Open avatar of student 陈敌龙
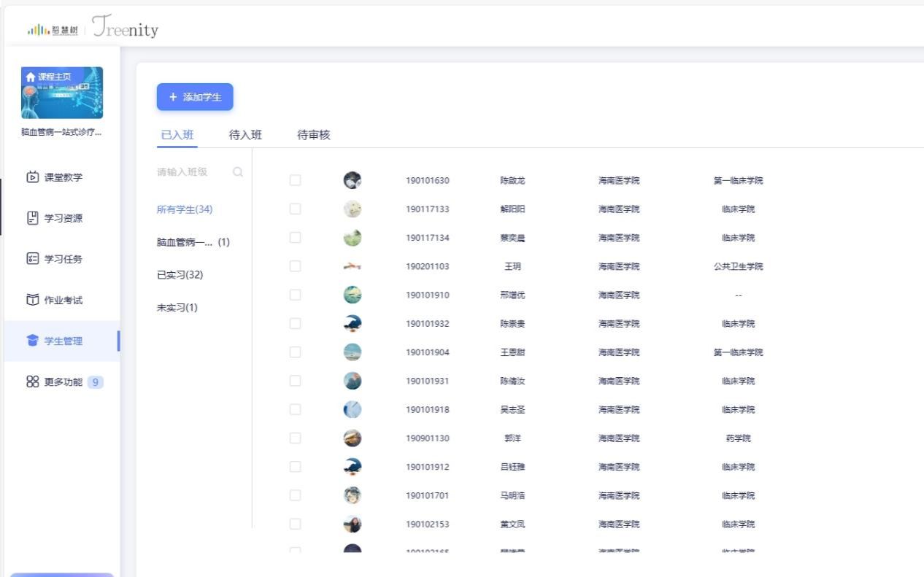This screenshot has height=577, width=924. click(353, 180)
